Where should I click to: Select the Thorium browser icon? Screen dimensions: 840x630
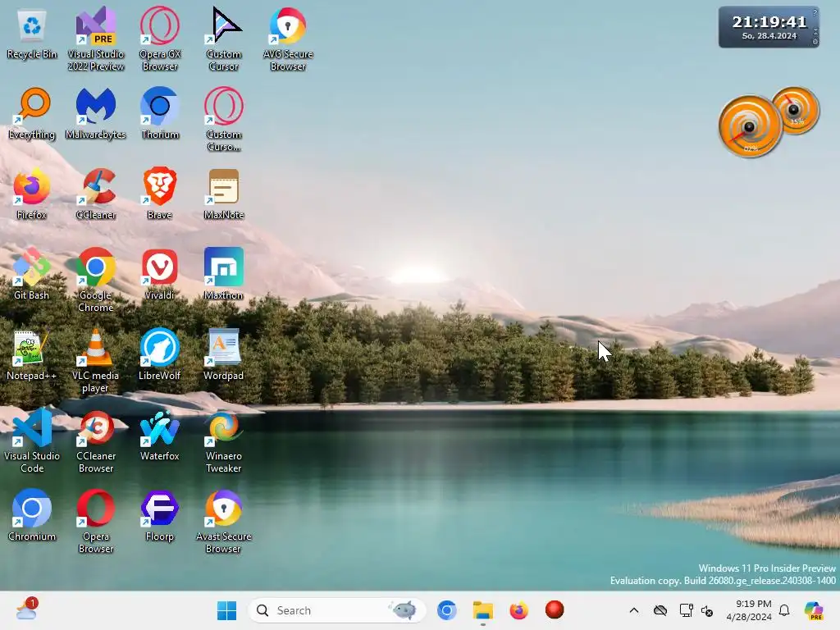click(160, 113)
